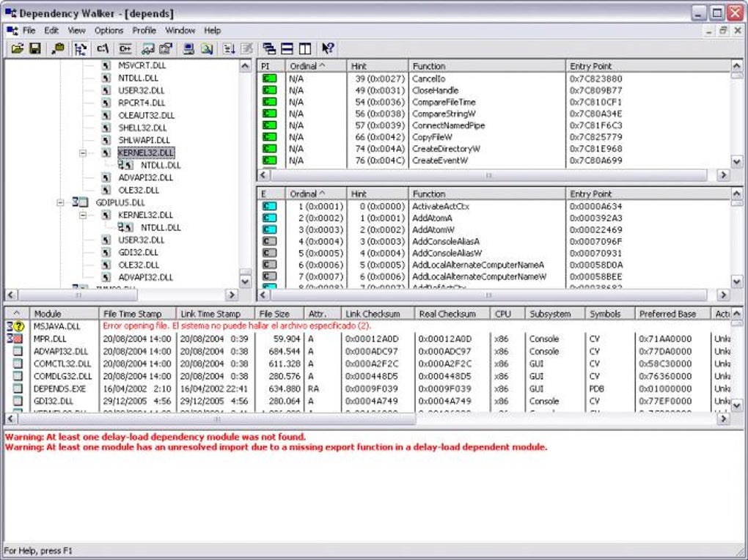Click the System Information computer icon

[x=188, y=48]
